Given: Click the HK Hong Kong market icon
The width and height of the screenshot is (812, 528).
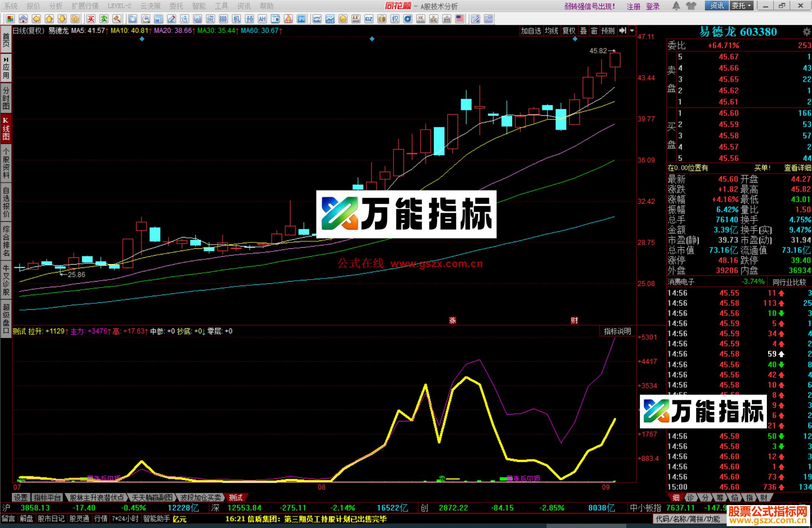Looking at the screenshot, I should (421, 19).
